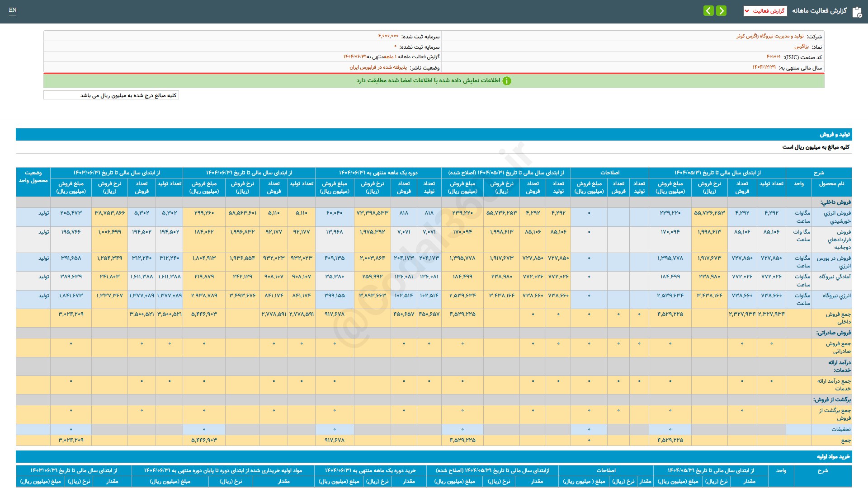868x488 pixels.
Task: Click the جمع فروش داخلی total row
Action: coord(838,318)
